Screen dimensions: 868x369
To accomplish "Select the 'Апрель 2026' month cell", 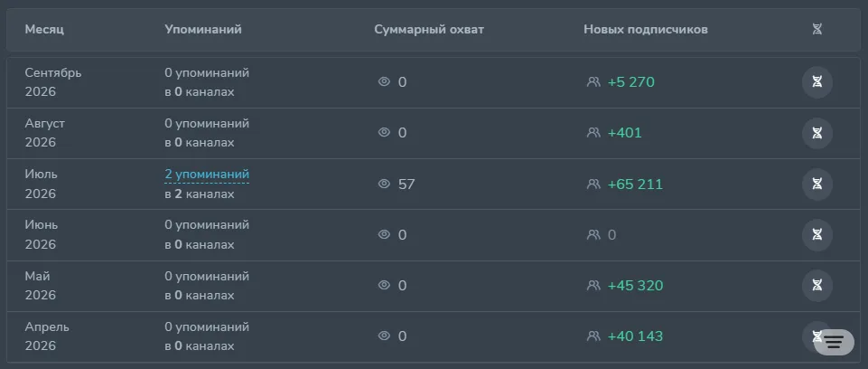I will point(47,336).
